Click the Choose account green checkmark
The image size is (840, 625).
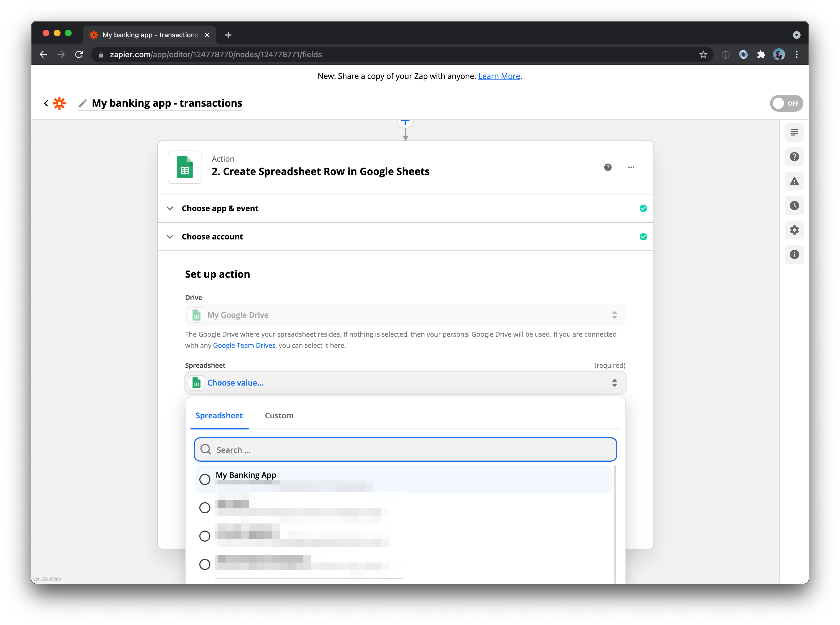coord(643,237)
